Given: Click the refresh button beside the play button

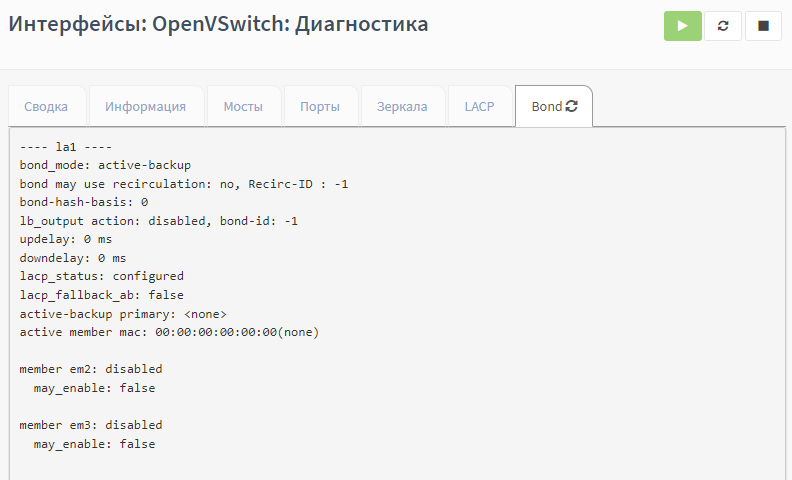Looking at the screenshot, I should [723, 26].
